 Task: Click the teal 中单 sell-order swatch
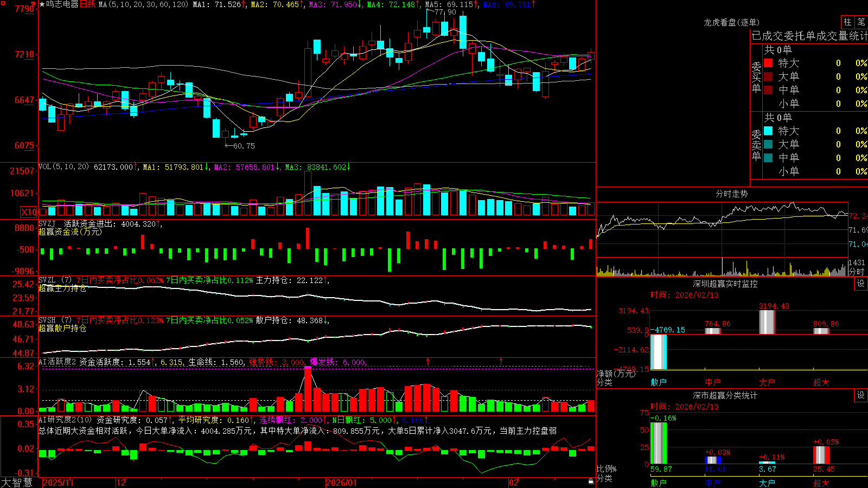click(768, 158)
